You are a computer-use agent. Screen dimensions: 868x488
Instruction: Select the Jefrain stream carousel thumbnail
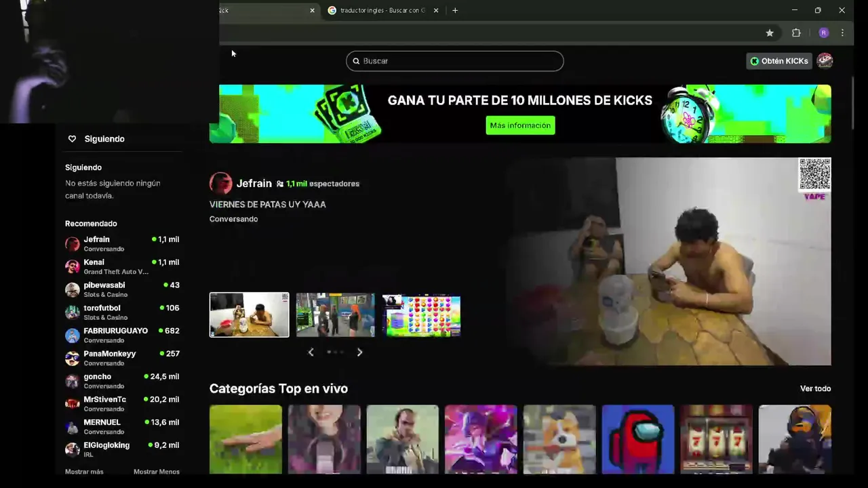point(249,314)
